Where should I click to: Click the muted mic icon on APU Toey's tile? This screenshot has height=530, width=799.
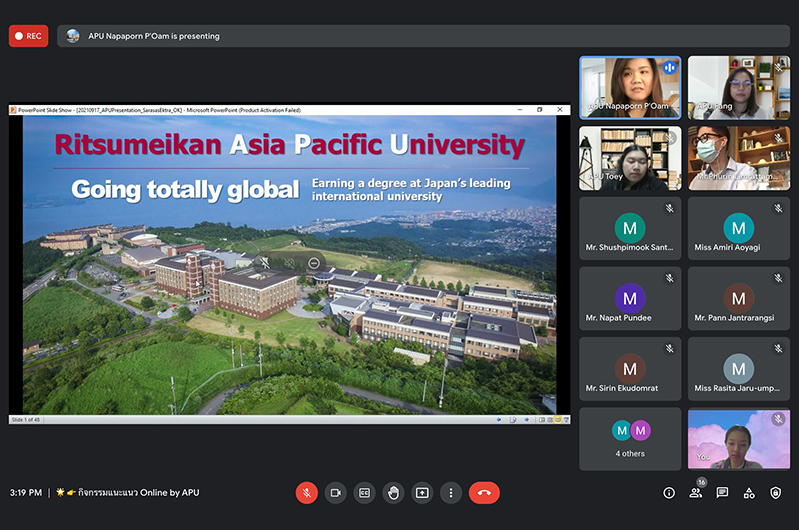click(670, 138)
